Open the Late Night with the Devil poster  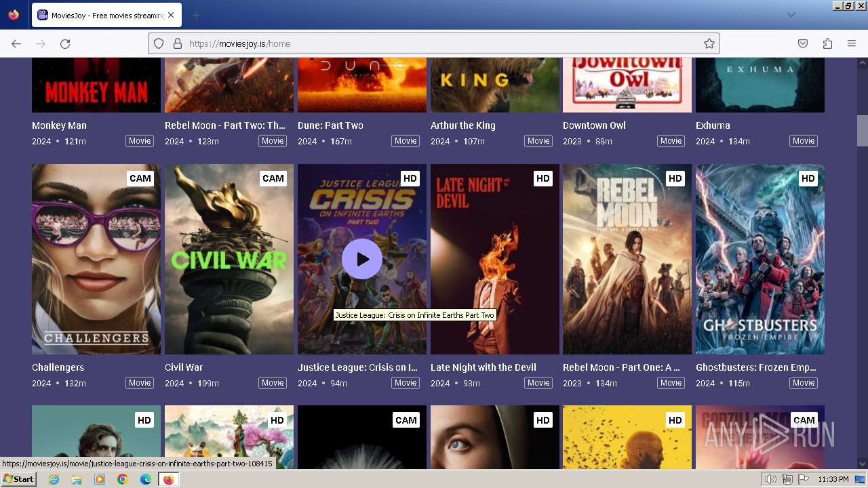click(x=495, y=259)
